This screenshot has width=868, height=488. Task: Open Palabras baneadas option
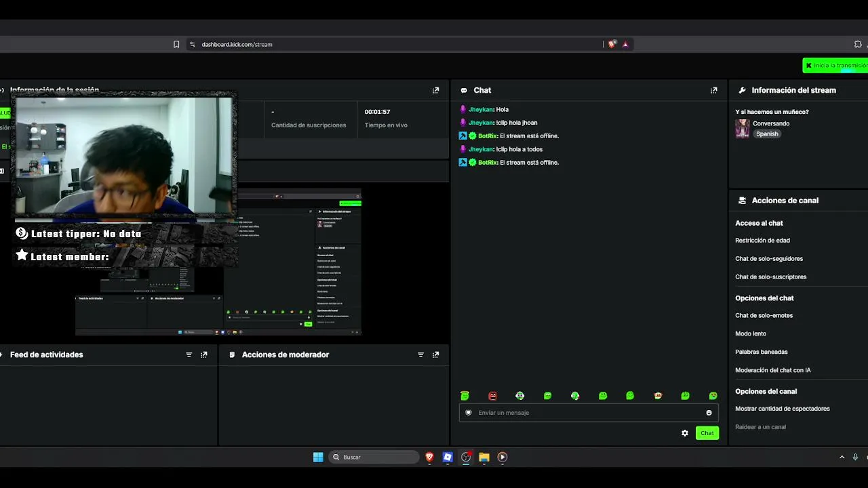pos(762,352)
